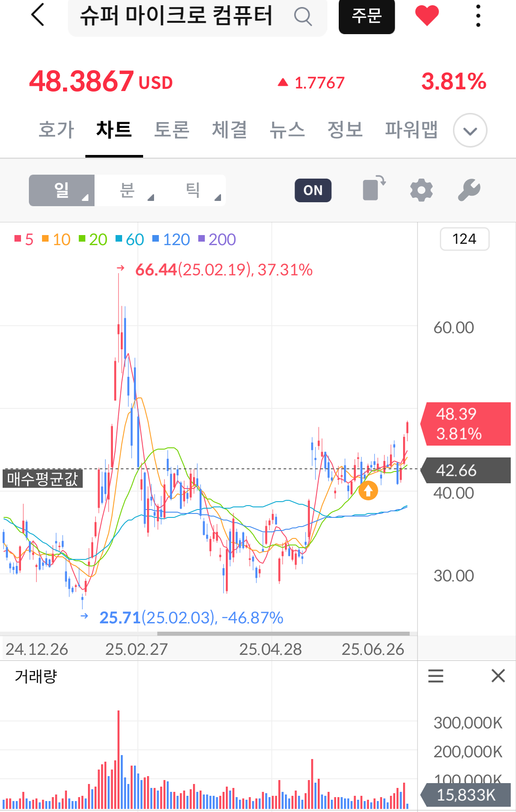516x812 pixels.
Task: Tap the 42.66 average price tag
Action: pos(466,470)
